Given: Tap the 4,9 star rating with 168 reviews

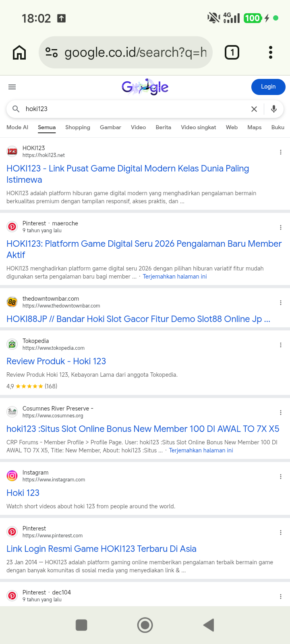Looking at the screenshot, I should [x=32, y=386].
